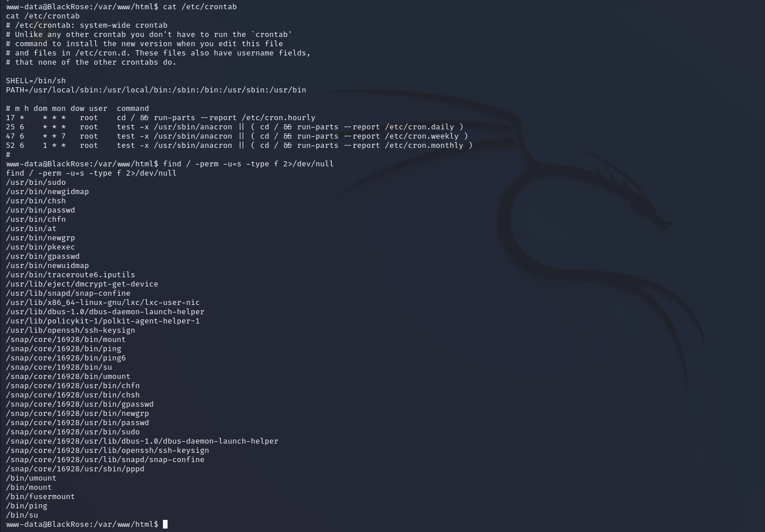This screenshot has height=532, width=765.
Task: Click the '# /etc/crontab: system-wide crontab' comment
Action: 87,25
